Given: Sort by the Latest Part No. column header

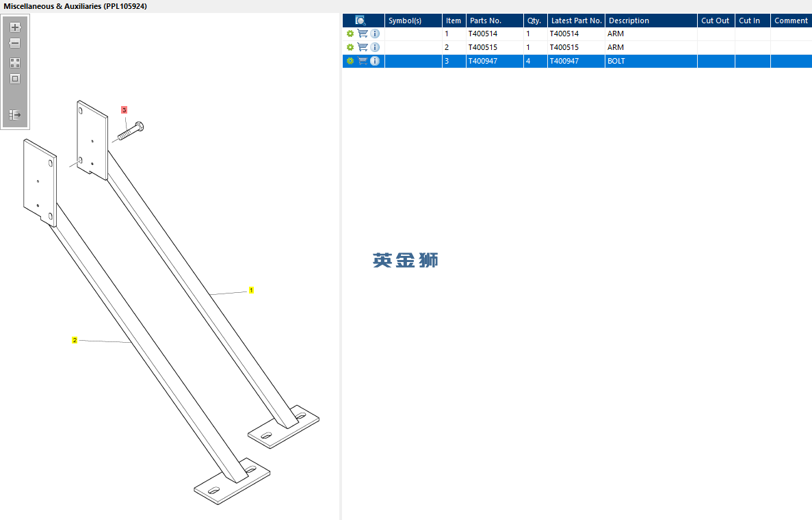Looking at the screenshot, I should (x=577, y=21).
